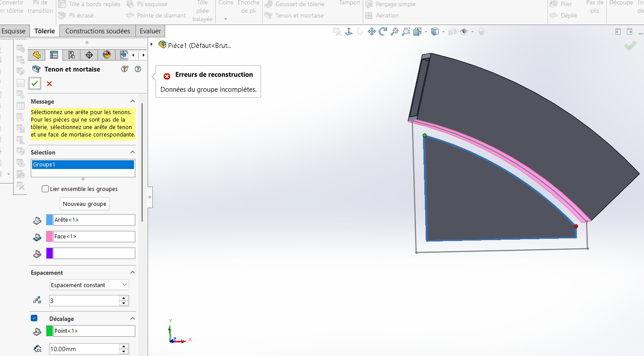The height and width of the screenshot is (356, 644).
Task: Uncheck the Décalage checkbox
Action: 34,318
